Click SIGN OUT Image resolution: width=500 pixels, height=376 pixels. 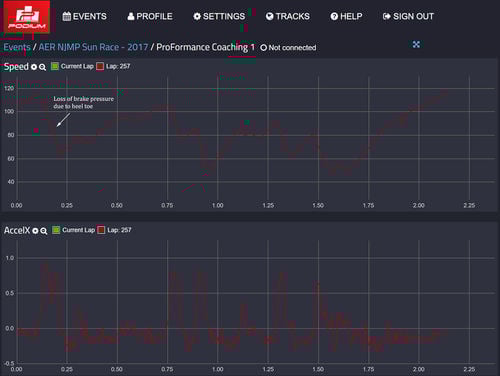coord(408,16)
